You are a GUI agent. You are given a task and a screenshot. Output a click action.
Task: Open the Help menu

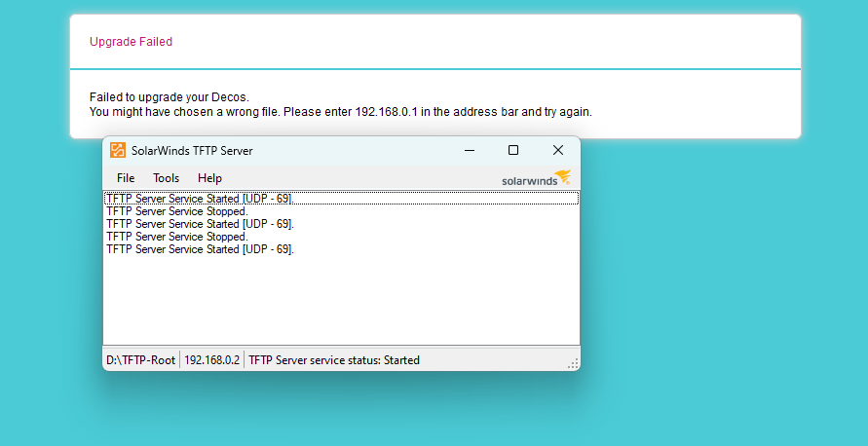point(209,178)
